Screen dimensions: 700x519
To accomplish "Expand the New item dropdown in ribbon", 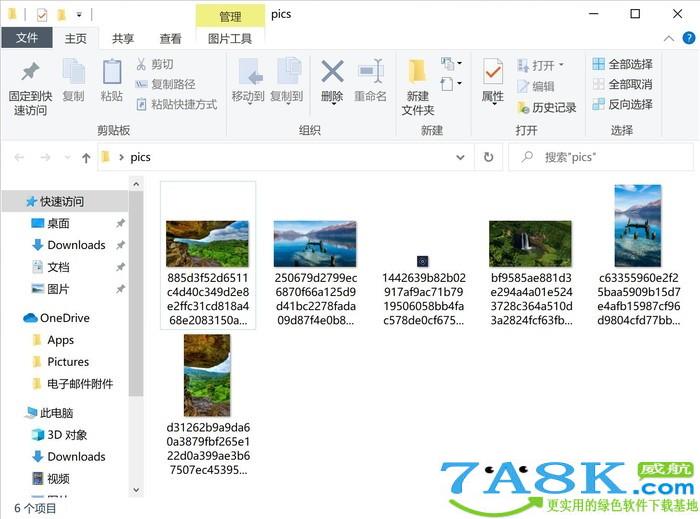I will (451, 63).
